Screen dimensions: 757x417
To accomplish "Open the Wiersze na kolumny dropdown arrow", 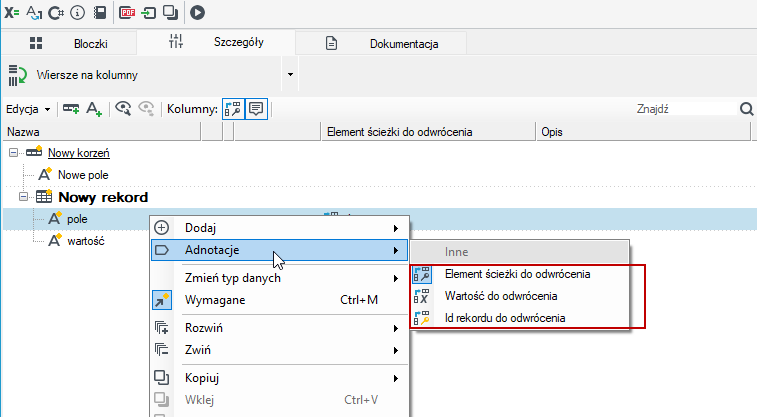I will click(290, 74).
